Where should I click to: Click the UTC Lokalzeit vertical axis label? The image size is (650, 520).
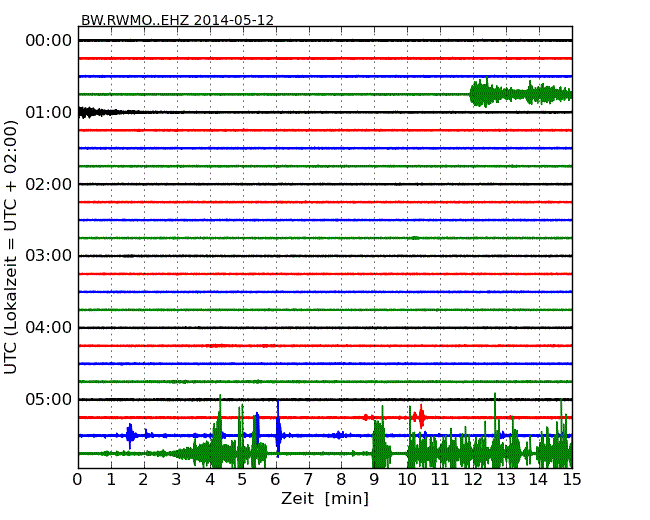[x=11, y=247]
